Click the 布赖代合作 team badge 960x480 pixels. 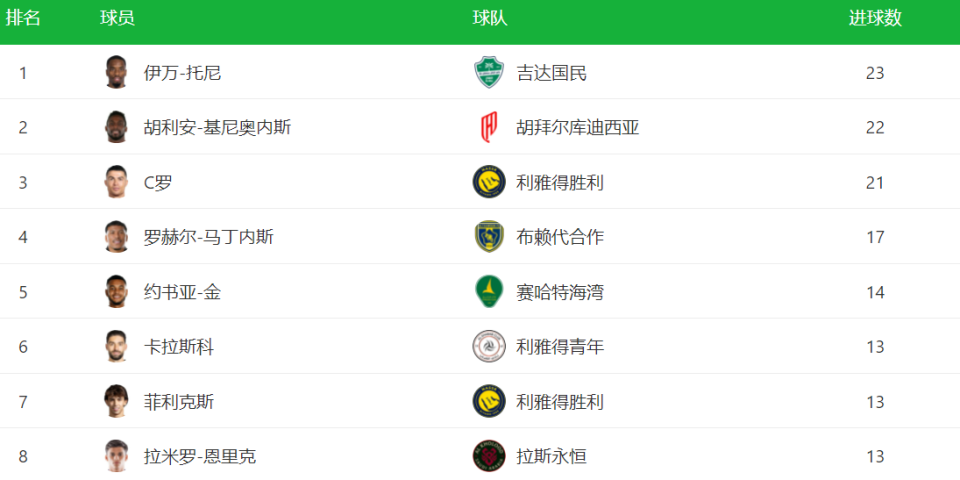point(488,237)
